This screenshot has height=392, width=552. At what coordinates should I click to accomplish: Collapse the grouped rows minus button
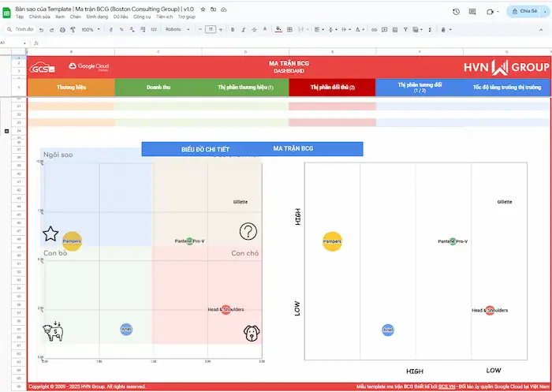coord(7,130)
